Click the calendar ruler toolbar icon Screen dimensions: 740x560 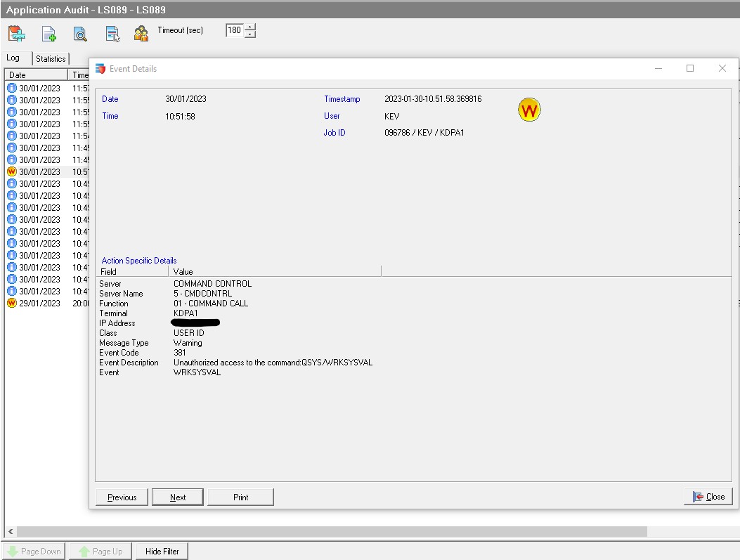[17, 33]
